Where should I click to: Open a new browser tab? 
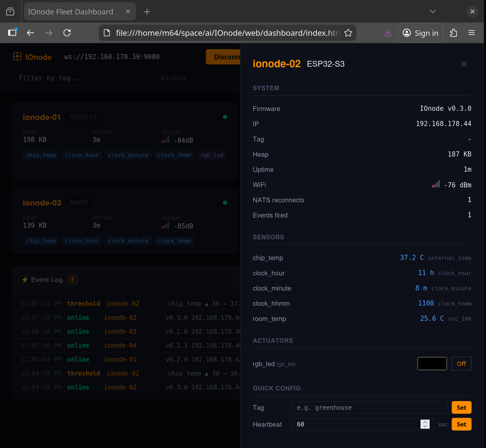pos(147,12)
